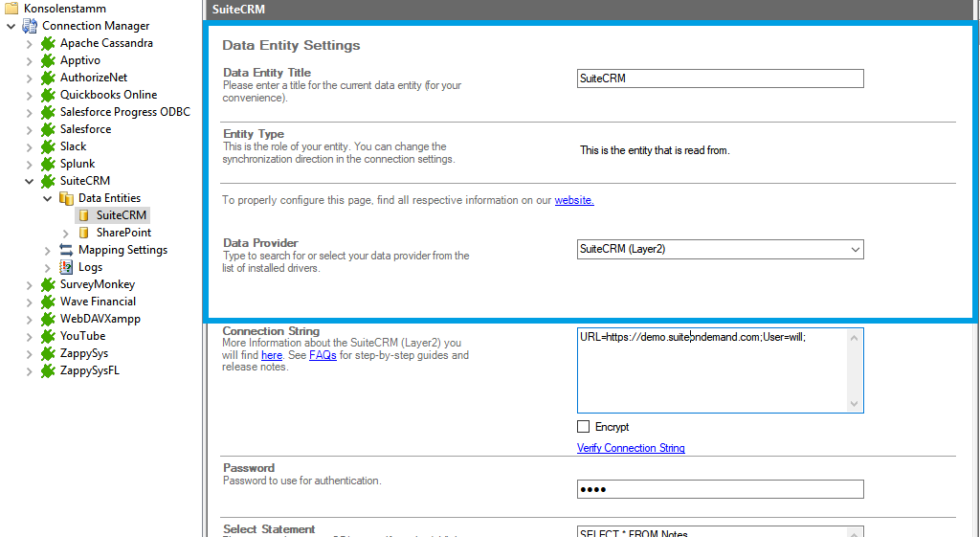Click the Apache Cassandra connection icon
Viewport: 980px width, 537px height.
48,43
